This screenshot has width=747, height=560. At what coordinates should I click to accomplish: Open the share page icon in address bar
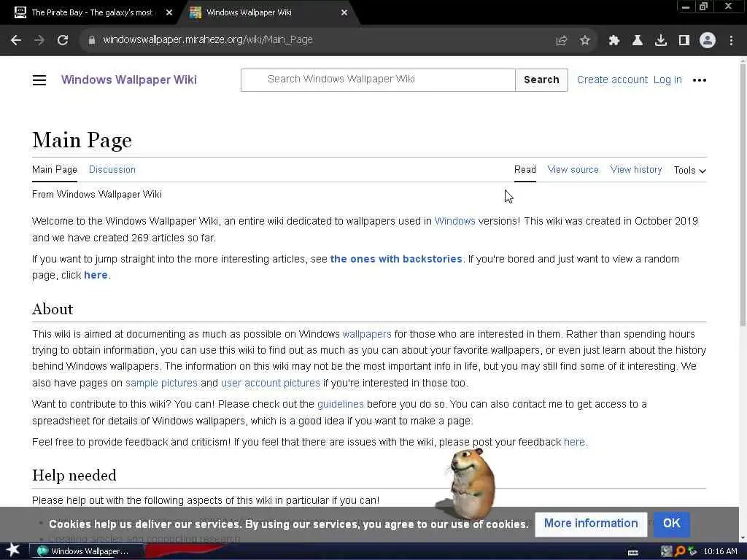[562, 41]
